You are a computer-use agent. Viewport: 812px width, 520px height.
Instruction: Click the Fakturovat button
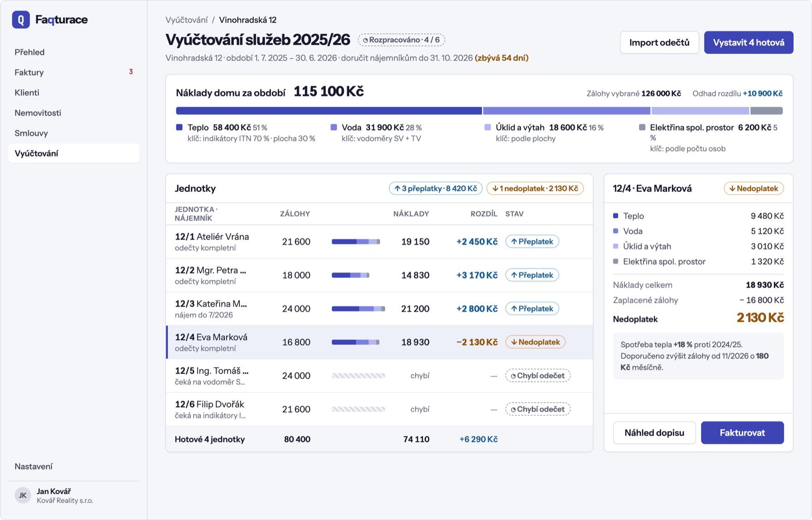click(x=742, y=433)
